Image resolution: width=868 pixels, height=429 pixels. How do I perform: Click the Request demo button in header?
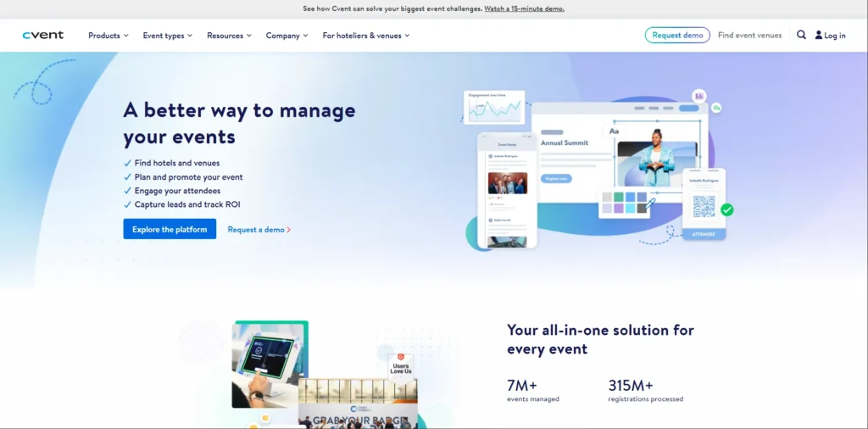(677, 35)
